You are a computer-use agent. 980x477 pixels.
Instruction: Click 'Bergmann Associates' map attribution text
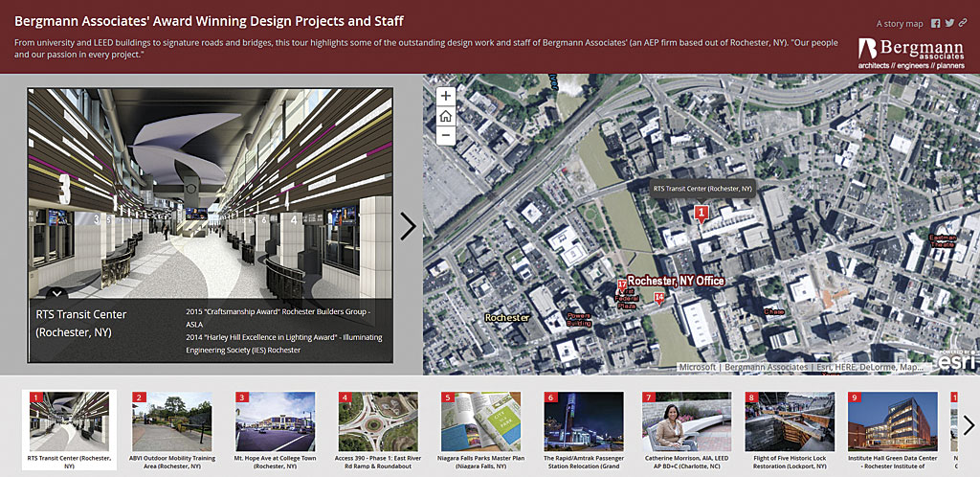pyautogui.click(x=767, y=368)
